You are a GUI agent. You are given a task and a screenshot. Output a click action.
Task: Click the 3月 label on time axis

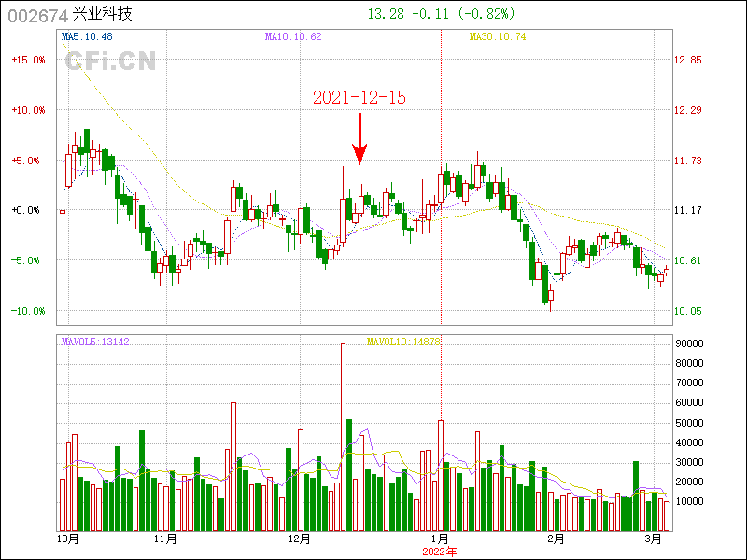(654, 539)
